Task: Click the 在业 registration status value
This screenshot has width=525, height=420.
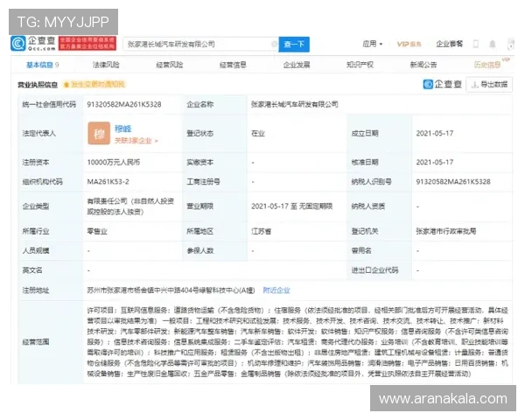Action: [x=258, y=134]
